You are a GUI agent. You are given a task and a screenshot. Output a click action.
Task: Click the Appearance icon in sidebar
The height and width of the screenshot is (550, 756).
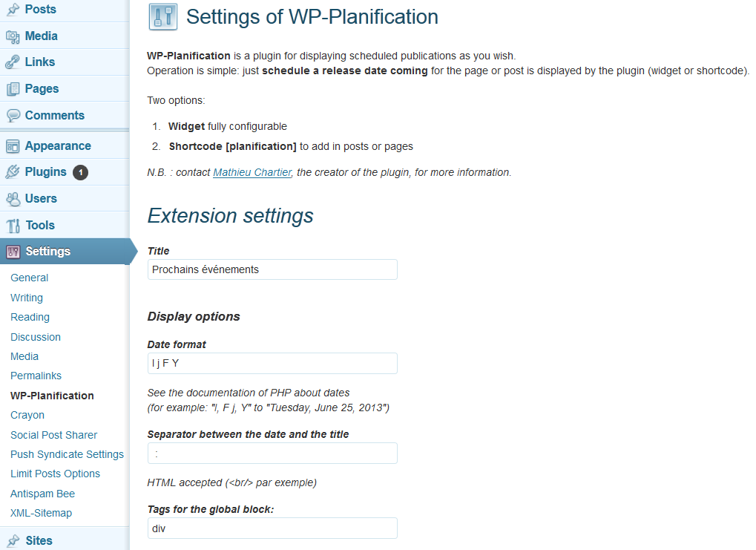point(13,146)
